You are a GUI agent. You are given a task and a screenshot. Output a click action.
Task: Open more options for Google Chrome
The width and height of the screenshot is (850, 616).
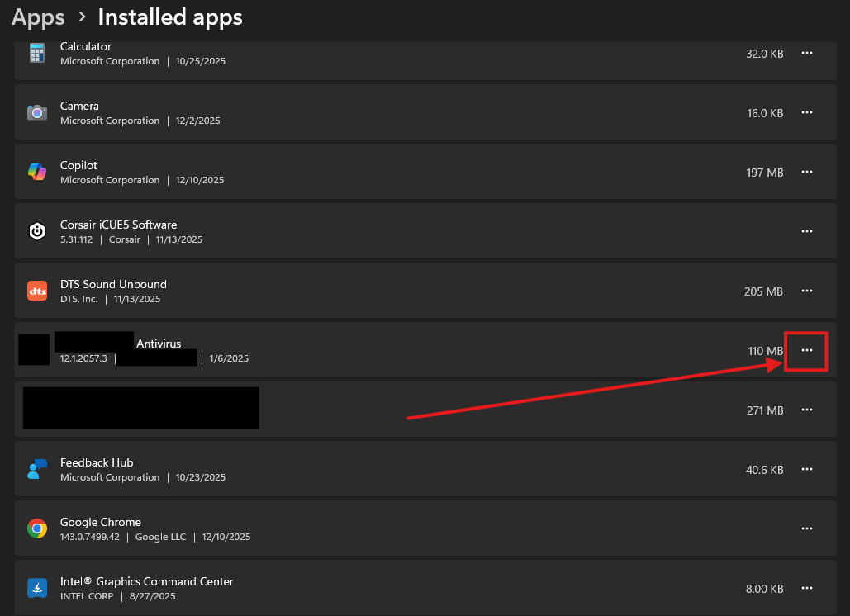tap(807, 528)
